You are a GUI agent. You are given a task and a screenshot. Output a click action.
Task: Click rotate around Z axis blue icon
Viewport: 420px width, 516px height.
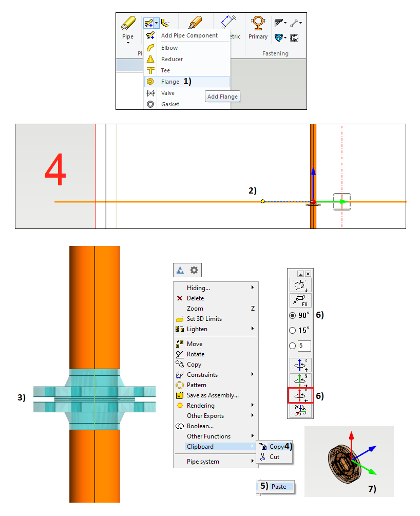(300, 365)
